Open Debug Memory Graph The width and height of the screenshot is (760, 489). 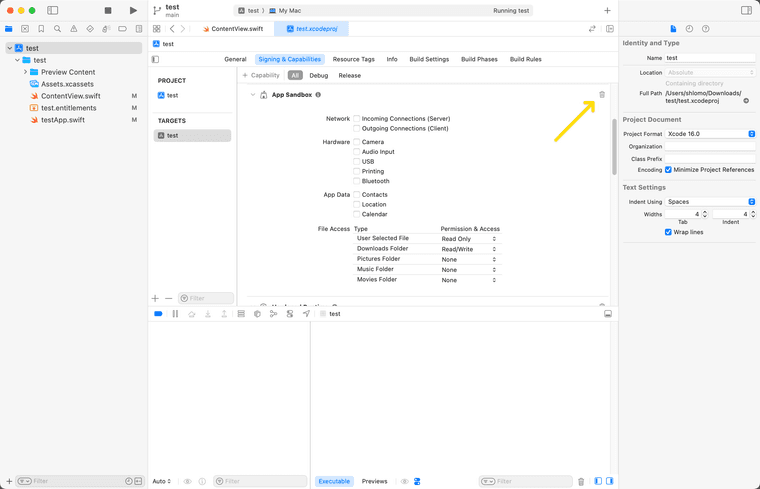pos(273,314)
